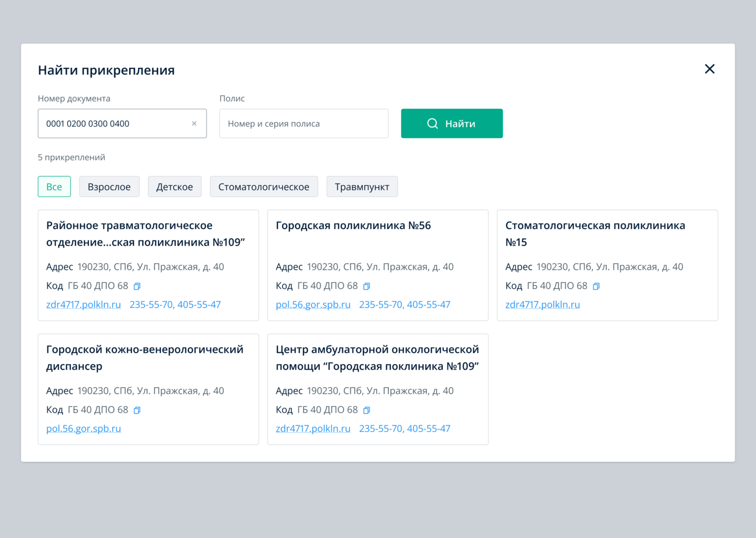Viewport: 756px width, 538px height.
Task: Filter by Взрослое
Action: [x=109, y=187]
